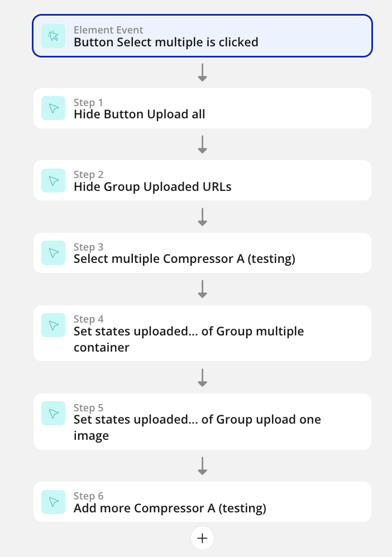Open Select multiple Compressor A (testing) step
The height and width of the screenshot is (557, 392).
click(184, 259)
